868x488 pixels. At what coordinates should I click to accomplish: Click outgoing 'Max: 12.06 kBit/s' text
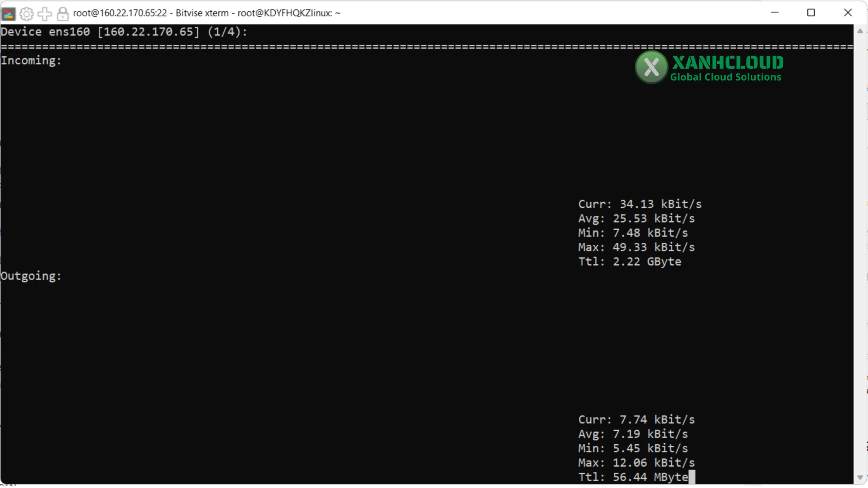coord(636,463)
